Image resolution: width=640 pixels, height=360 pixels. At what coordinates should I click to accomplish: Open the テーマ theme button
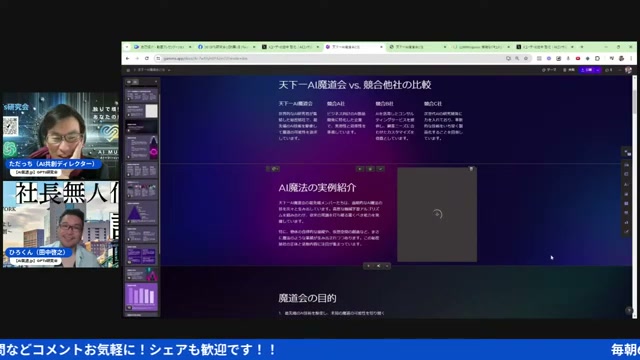pyautogui.click(x=549, y=70)
